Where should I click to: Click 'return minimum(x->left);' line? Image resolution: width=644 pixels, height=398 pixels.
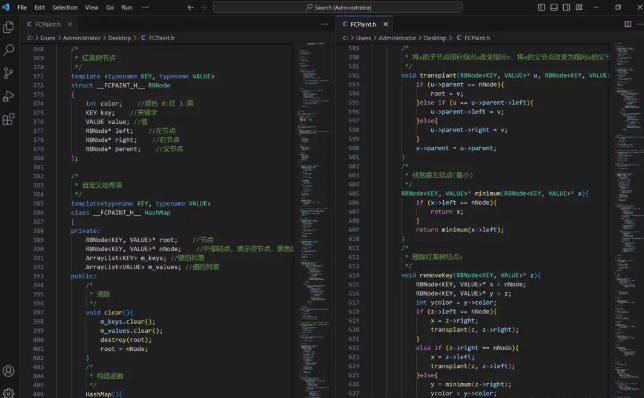pyautogui.click(x=460, y=230)
